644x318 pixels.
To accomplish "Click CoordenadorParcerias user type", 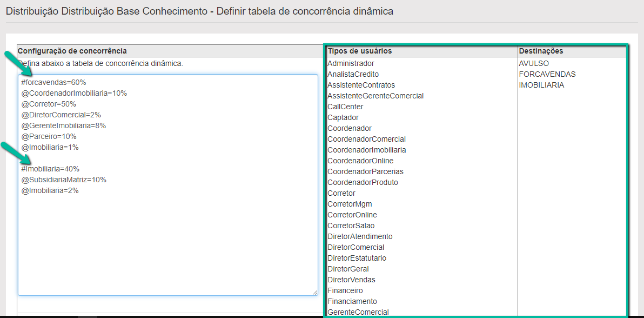I will pos(365,171).
